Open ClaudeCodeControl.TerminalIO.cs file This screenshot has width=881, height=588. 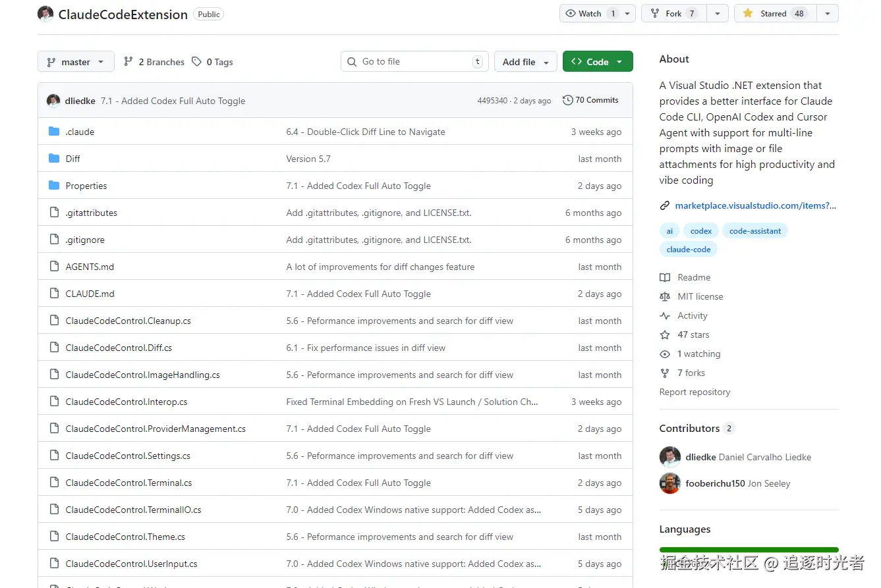pyautogui.click(x=133, y=510)
